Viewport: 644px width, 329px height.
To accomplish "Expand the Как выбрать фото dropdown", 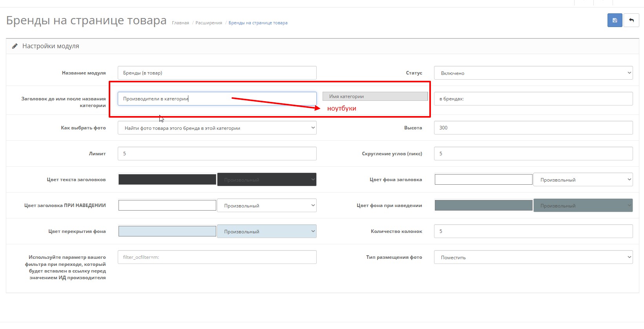I will (x=217, y=128).
